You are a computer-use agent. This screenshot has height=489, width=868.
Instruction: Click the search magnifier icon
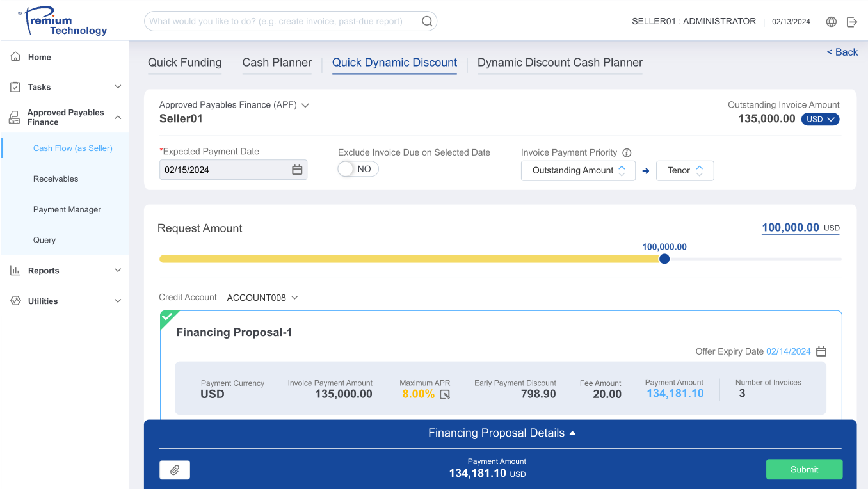(427, 21)
